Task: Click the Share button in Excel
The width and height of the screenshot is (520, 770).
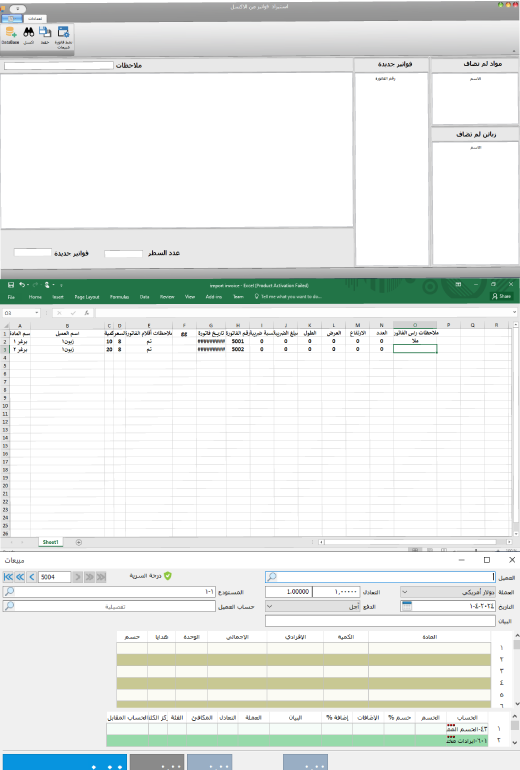Action: (501, 297)
